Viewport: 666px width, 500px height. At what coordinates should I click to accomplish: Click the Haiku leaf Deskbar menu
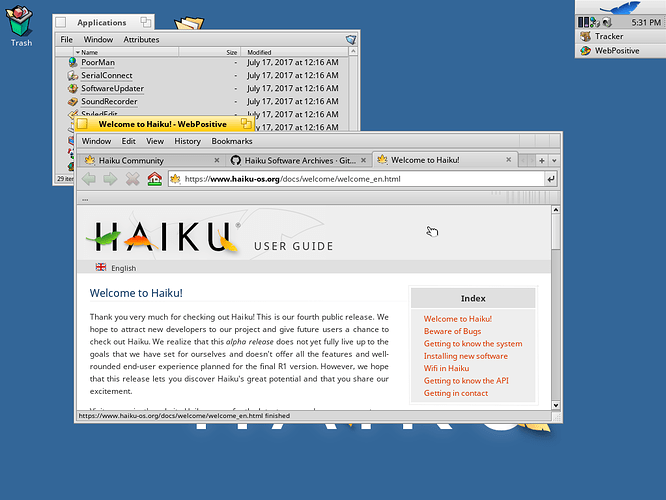coord(620,7)
